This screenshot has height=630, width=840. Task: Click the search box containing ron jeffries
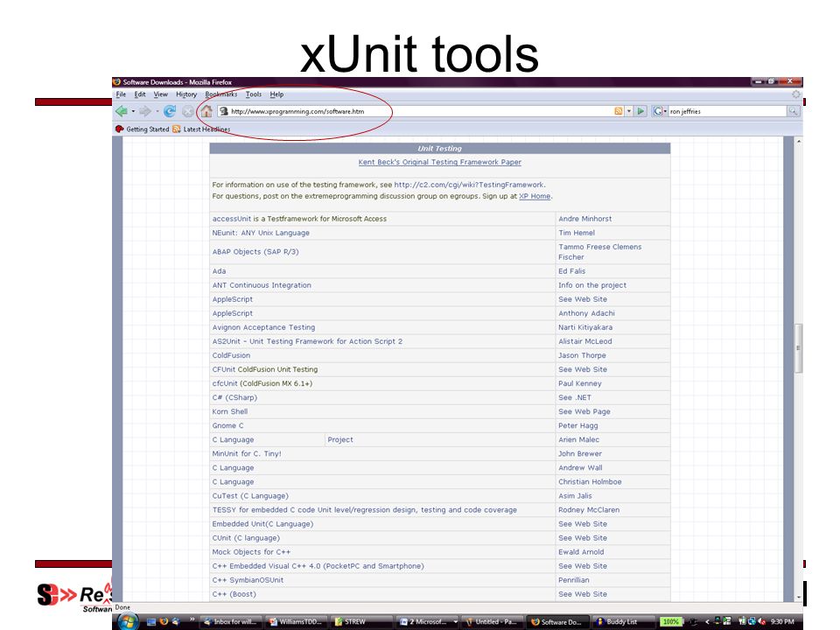[727, 111]
